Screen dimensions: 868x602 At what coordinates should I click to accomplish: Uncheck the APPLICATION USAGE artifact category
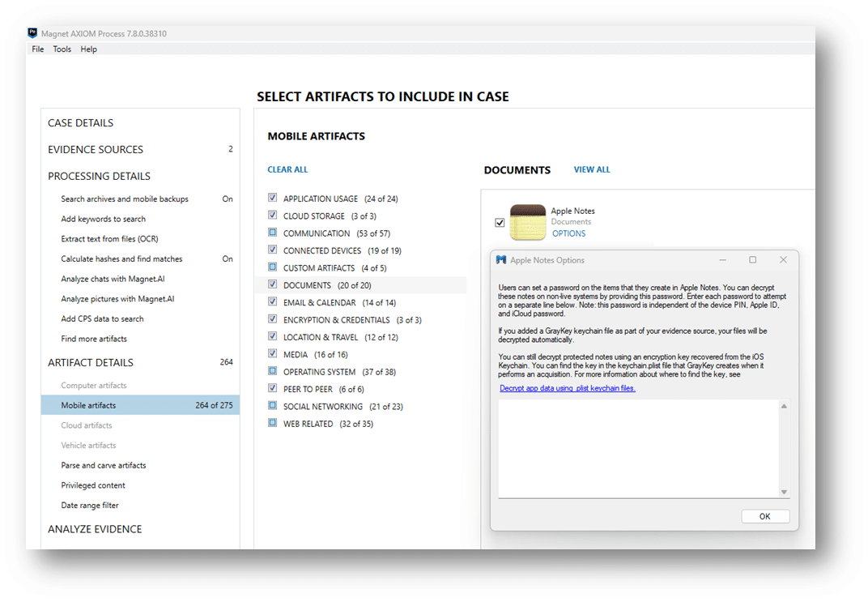(273, 198)
